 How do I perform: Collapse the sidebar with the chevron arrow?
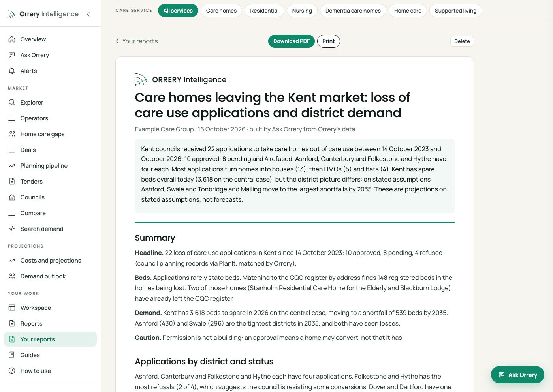click(88, 14)
